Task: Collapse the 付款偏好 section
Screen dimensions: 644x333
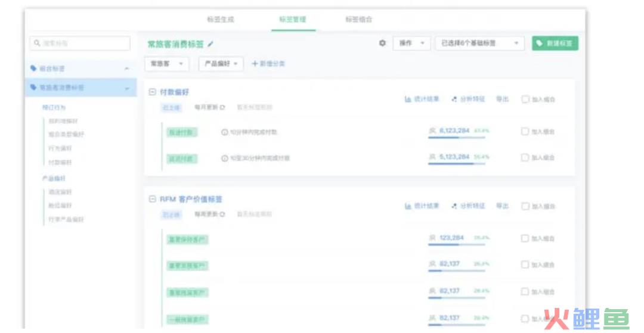Action: click(x=152, y=92)
